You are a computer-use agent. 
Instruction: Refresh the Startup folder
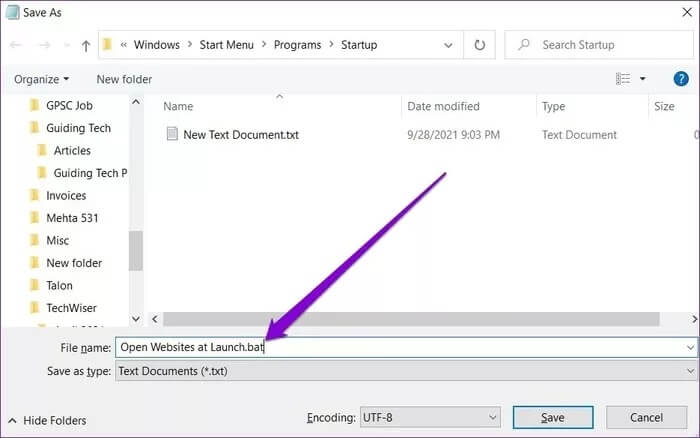tap(479, 45)
